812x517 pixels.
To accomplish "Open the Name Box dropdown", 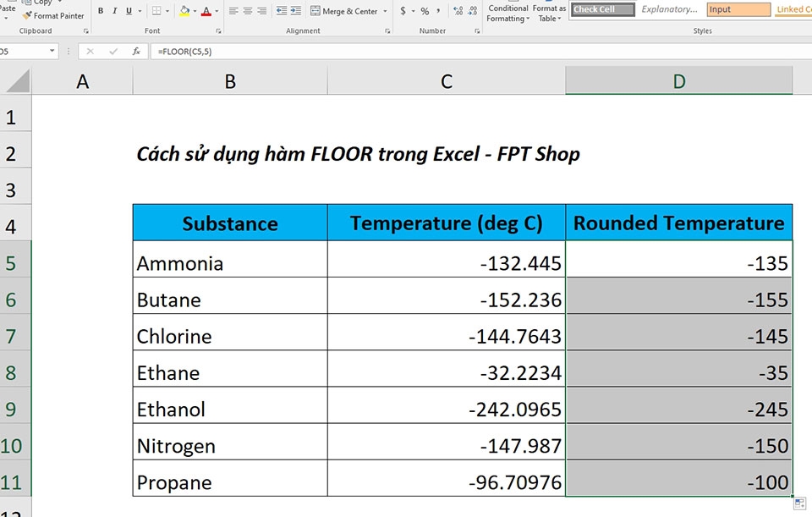I will pyautogui.click(x=51, y=51).
